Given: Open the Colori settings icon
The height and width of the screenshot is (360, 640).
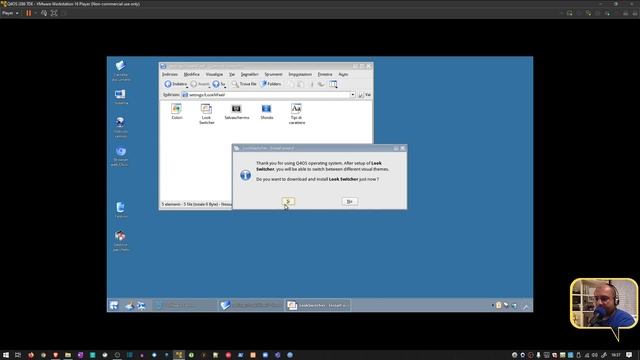Looking at the screenshot, I should tap(177, 112).
